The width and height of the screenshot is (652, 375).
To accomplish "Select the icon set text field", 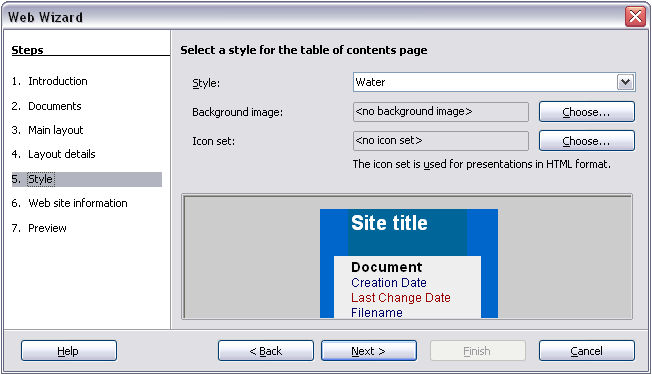I will pyautogui.click(x=441, y=141).
